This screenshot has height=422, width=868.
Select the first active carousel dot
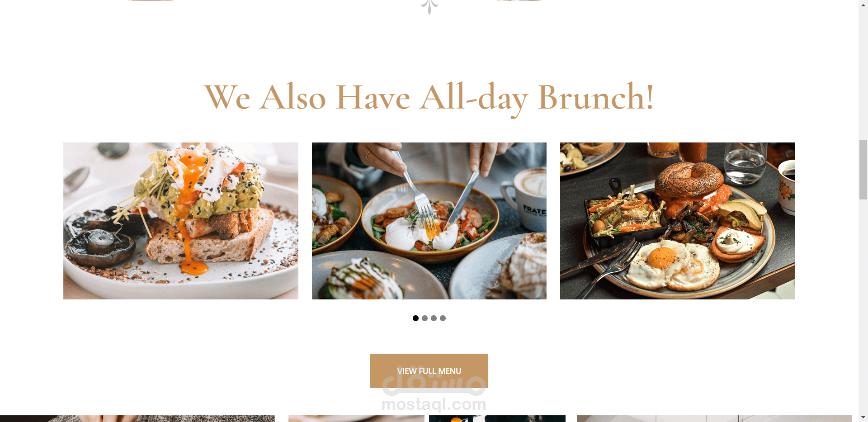coord(415,318)
